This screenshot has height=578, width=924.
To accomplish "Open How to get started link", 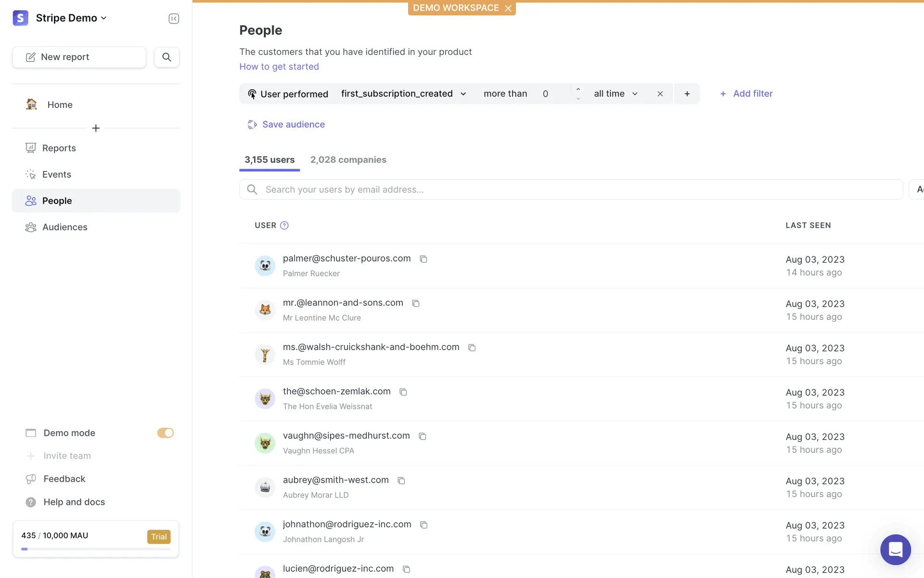I will 279,66.
